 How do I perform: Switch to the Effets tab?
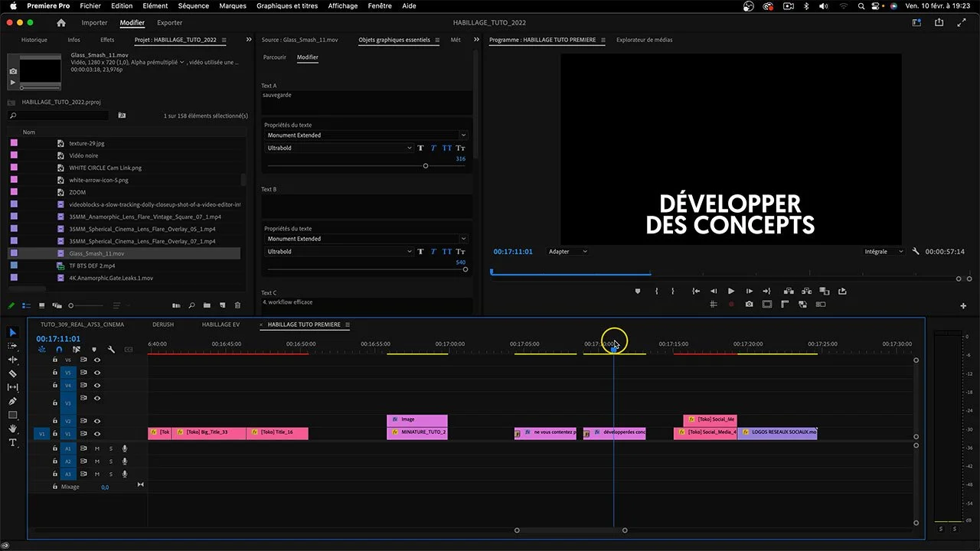coord(107,40)
